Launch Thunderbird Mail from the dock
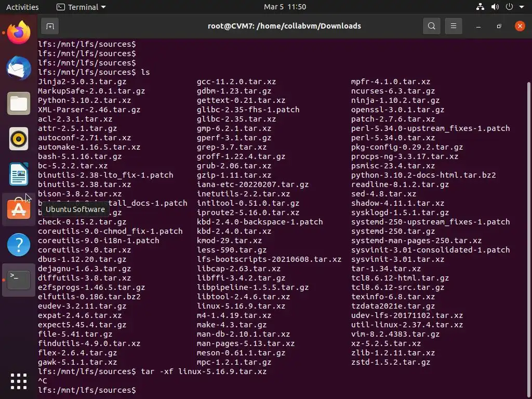The image size is (532, 399). (x=19, y=68)
